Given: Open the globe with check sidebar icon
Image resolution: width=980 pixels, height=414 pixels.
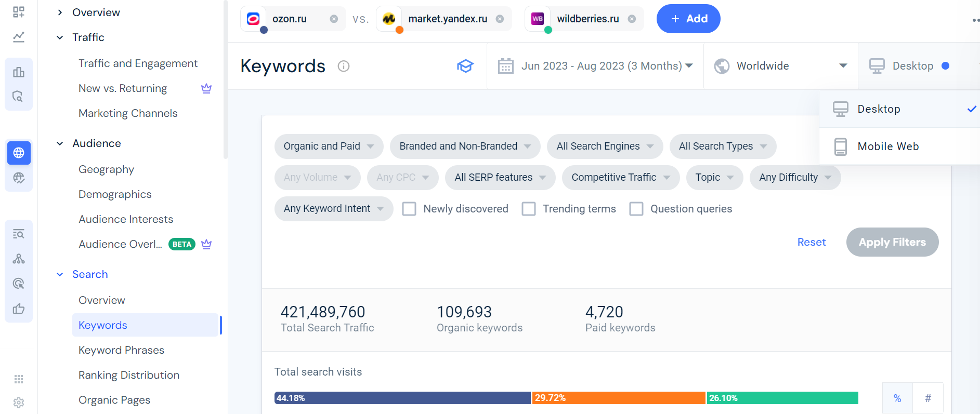Looking at the screenshot, I should tap(19, 178).
